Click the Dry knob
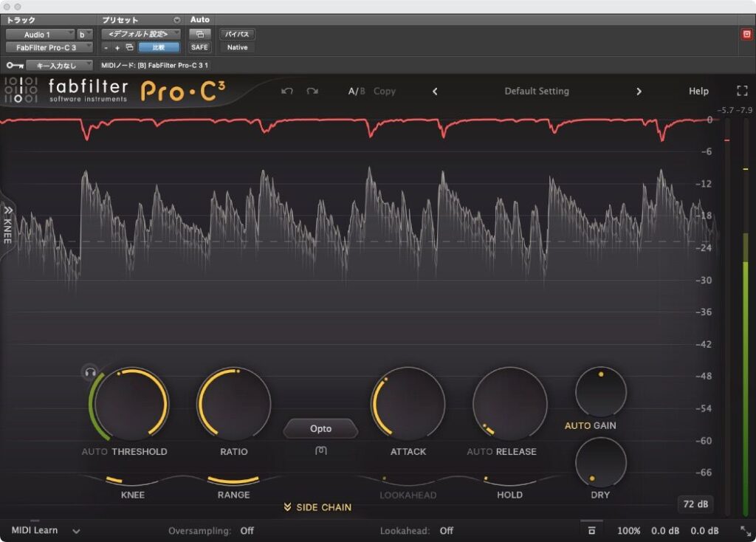 (601, 462)
